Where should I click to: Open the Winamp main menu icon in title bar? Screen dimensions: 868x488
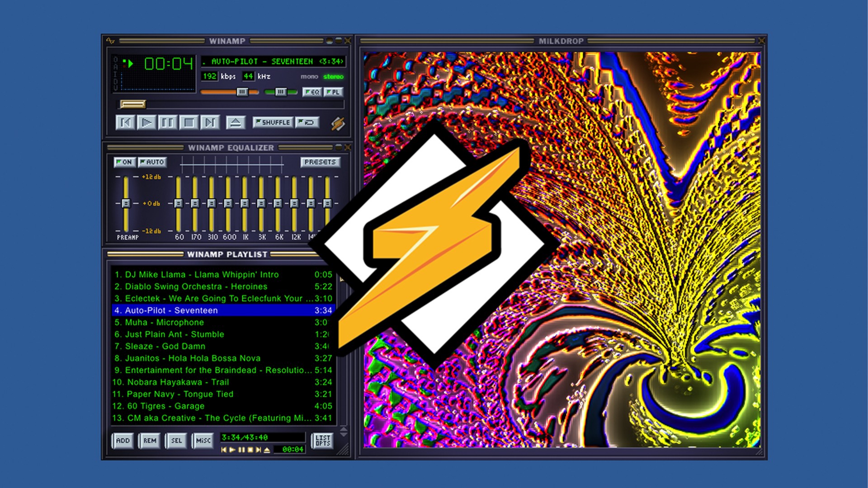[111, 41]
